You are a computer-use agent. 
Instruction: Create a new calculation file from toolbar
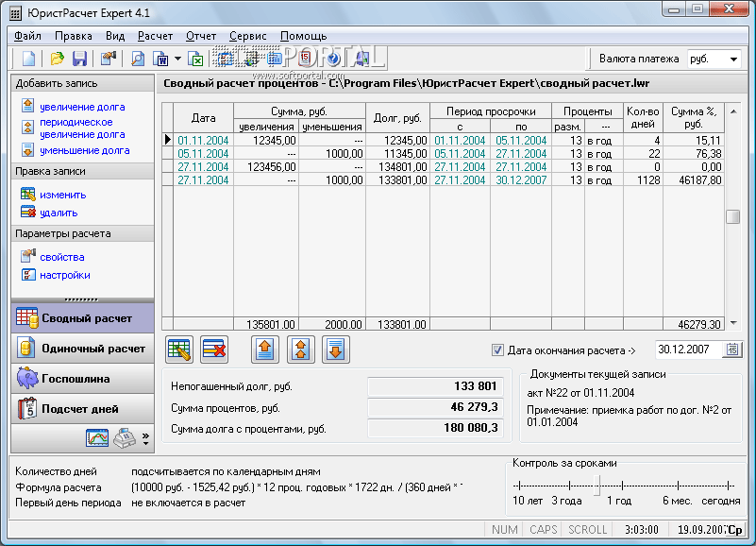click(28, 59)
